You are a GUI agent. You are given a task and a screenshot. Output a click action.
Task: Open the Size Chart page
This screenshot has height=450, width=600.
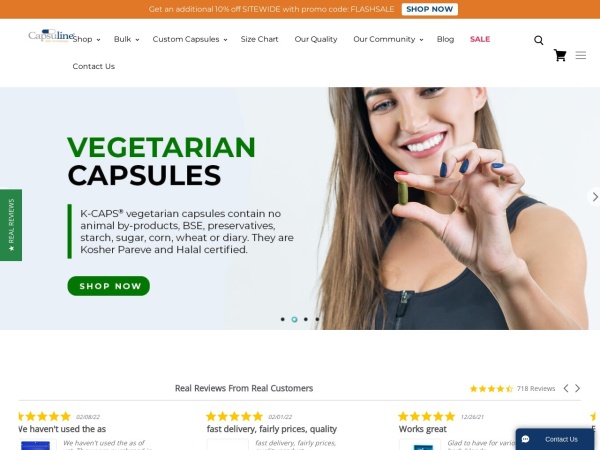(259, 39)
